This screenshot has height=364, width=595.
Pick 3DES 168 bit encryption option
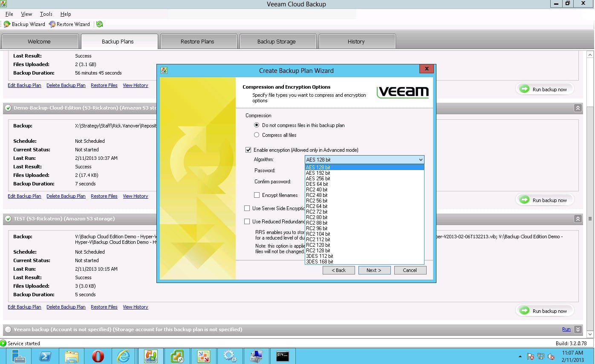(320, 262)
